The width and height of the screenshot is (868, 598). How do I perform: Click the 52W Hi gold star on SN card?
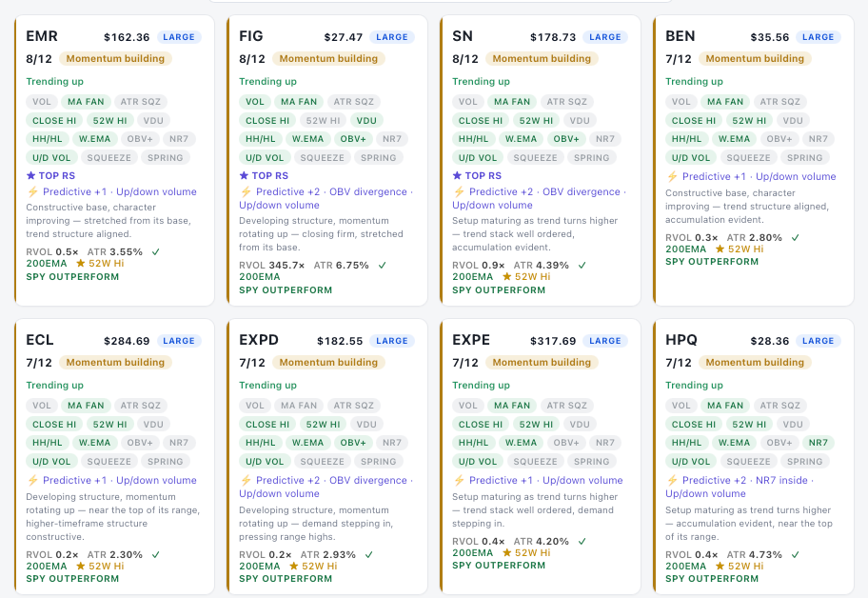(x=506, y=276)
